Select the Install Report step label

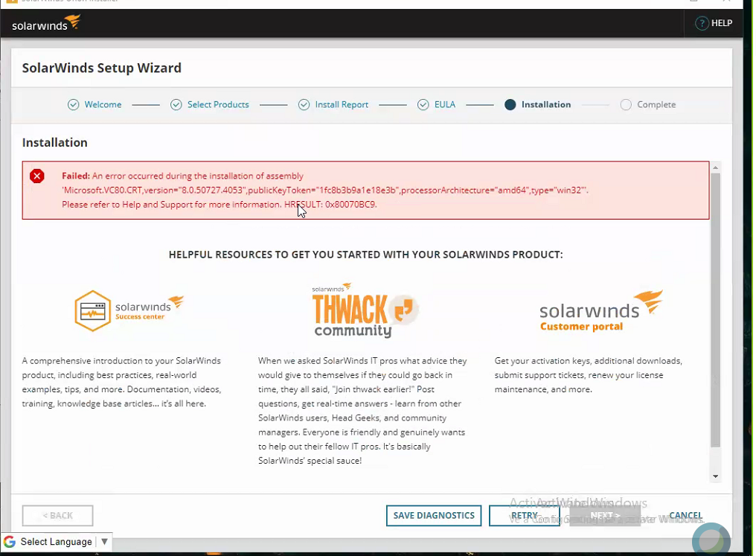coord(342,105)
